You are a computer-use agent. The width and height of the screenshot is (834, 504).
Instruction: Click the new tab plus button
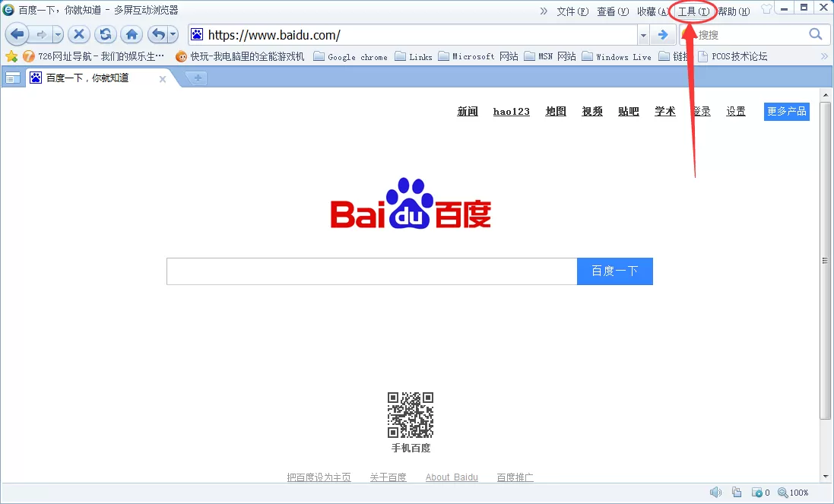[x=198, y=78]
